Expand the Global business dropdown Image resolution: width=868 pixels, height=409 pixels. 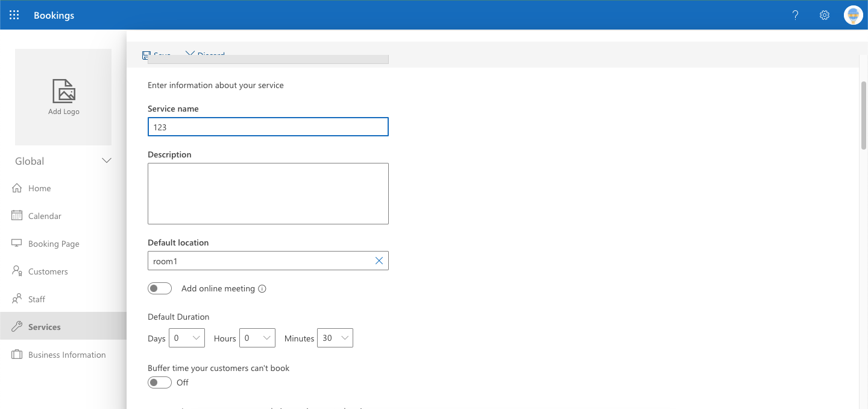click(63, 161)
